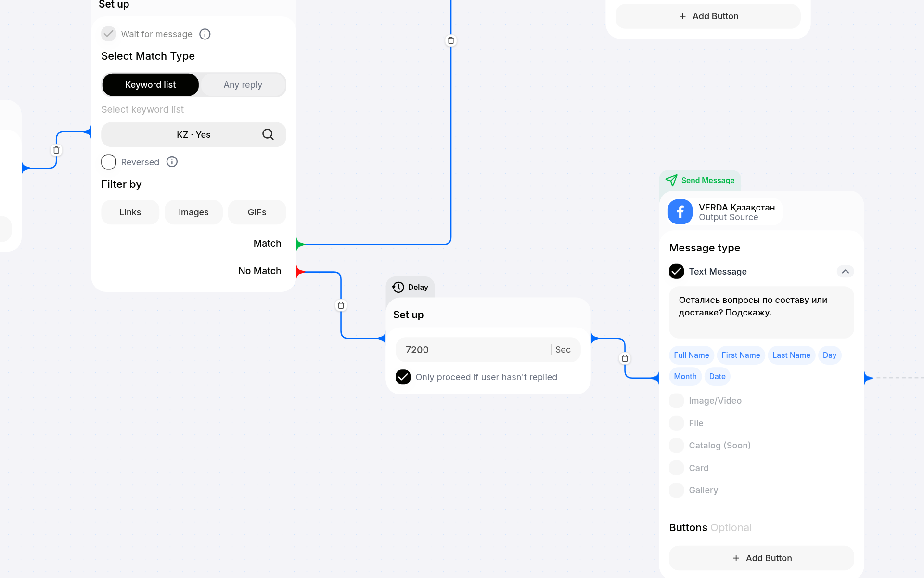Click the info icon next to Reversed
This screenshot has width=924, height=578.
172,162
